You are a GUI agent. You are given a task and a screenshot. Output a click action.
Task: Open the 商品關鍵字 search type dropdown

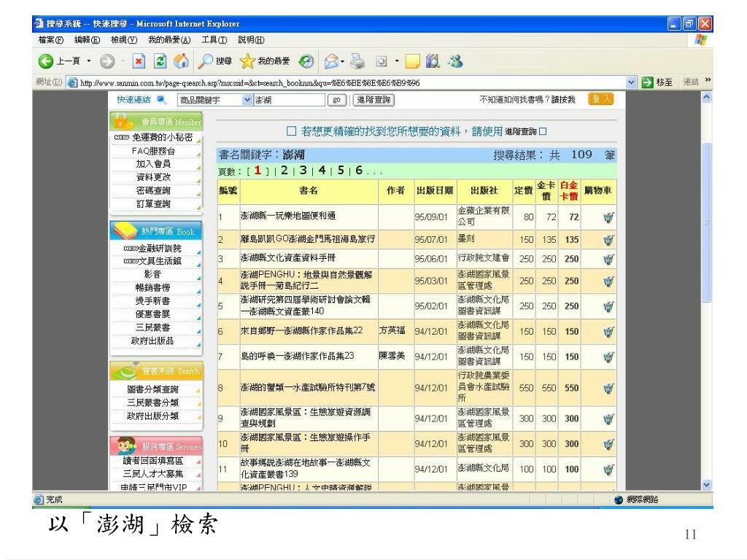pyautogui.click(x=247, y=100)
